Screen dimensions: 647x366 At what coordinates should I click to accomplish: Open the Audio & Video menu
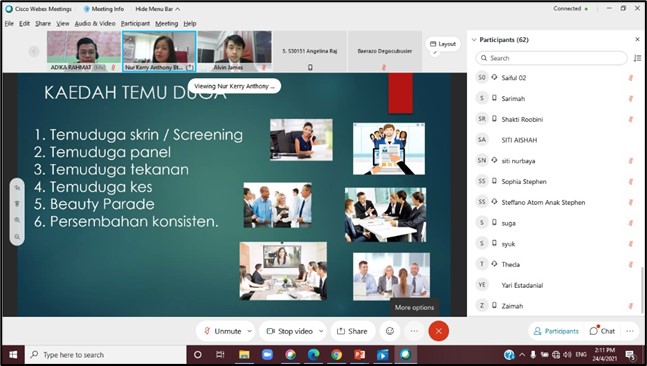(x=95, y=24)
